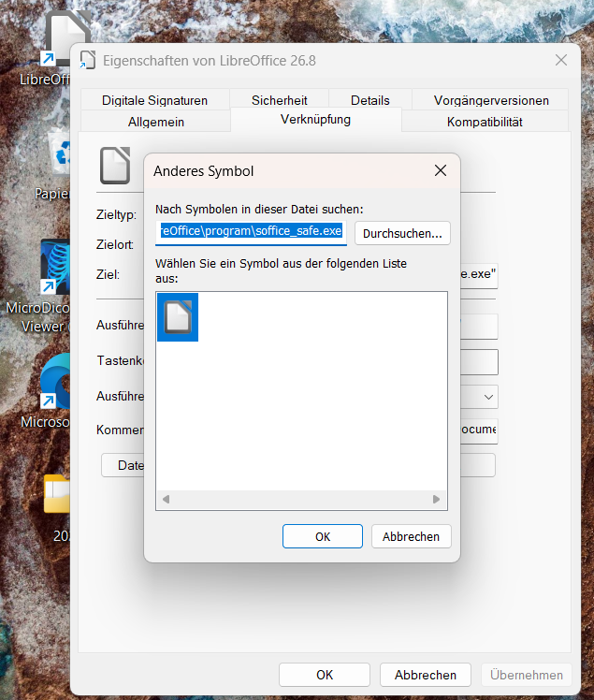Open the Kompatibilität tab
Image resolution: width=594 pixels, height=700 pixels.
485,122
